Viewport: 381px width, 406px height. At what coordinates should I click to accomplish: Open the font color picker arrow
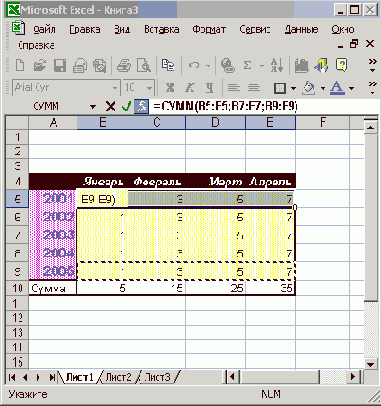pos(351,88)
